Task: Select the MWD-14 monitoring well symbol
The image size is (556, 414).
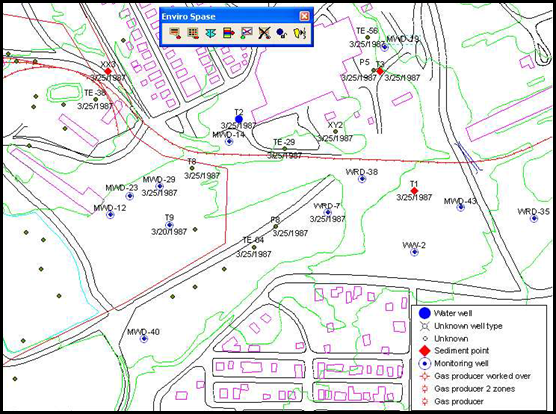Action: [229, 141]
